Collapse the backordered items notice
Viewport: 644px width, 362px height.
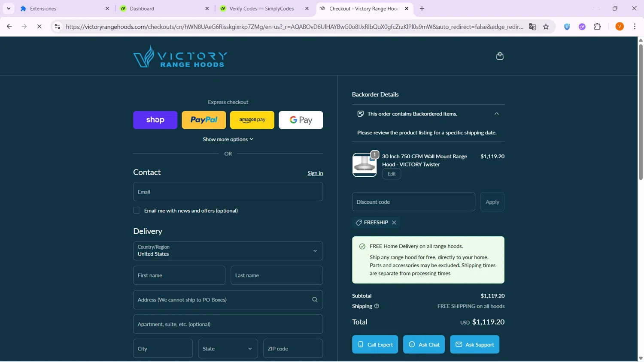click(x=496, y=114)
